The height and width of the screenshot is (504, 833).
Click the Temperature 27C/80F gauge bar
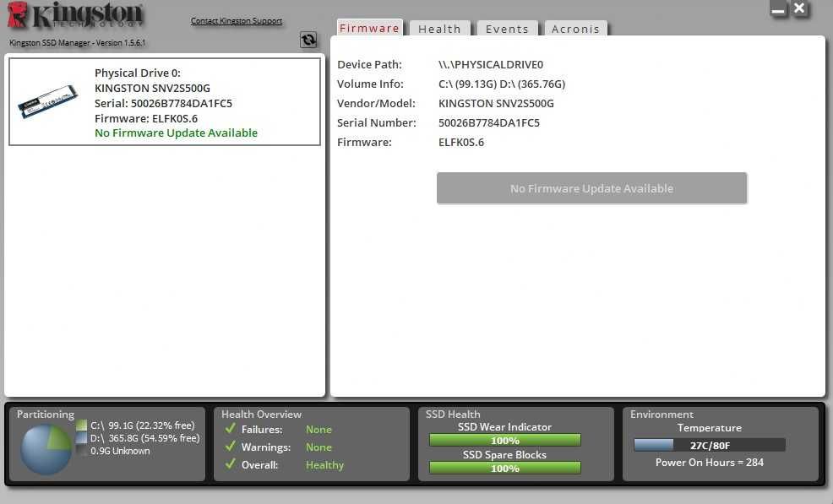[710, 445]
